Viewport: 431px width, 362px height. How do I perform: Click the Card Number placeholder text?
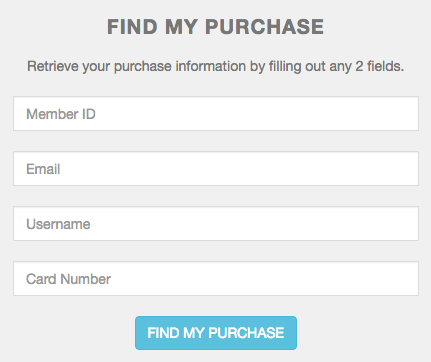[x=68, y=279]
